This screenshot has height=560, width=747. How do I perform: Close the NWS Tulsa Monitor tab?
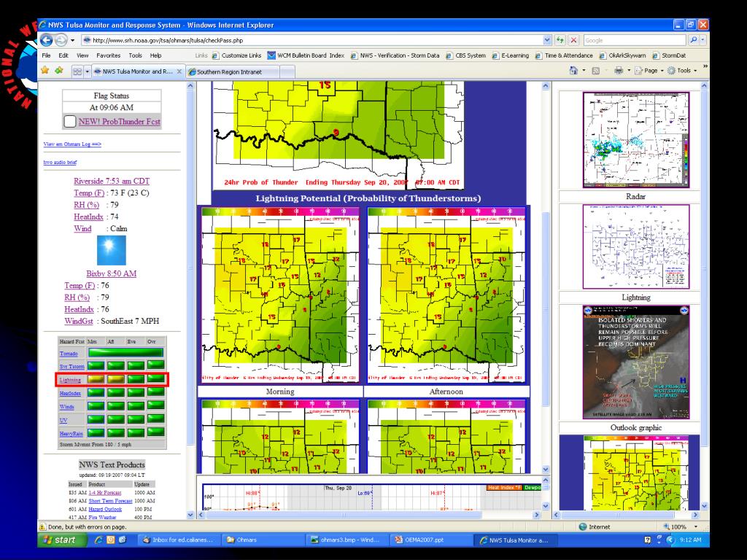click(x=179, y=71)
